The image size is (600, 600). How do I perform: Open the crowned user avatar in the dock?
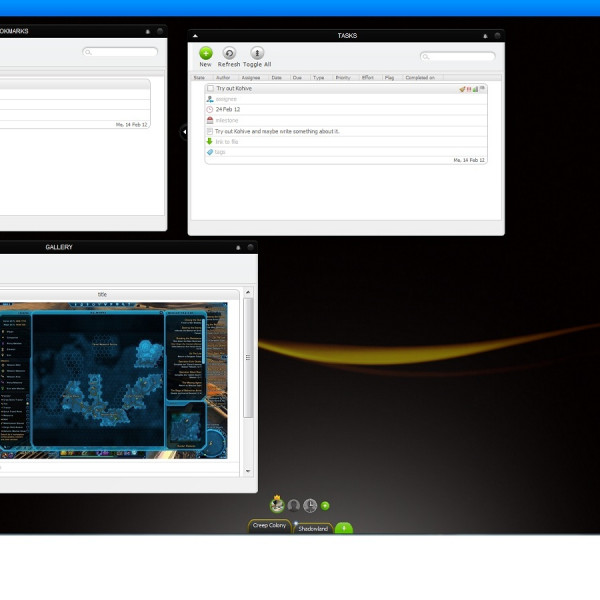[277, 504]
